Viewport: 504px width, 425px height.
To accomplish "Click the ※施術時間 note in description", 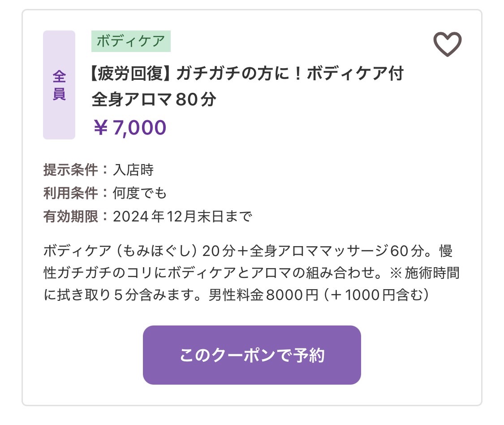I will [424, 273].
